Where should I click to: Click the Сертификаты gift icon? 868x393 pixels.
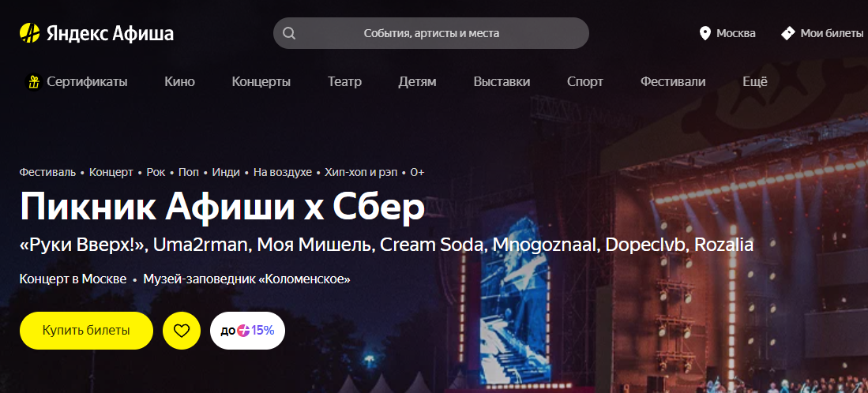coord(34,82)
